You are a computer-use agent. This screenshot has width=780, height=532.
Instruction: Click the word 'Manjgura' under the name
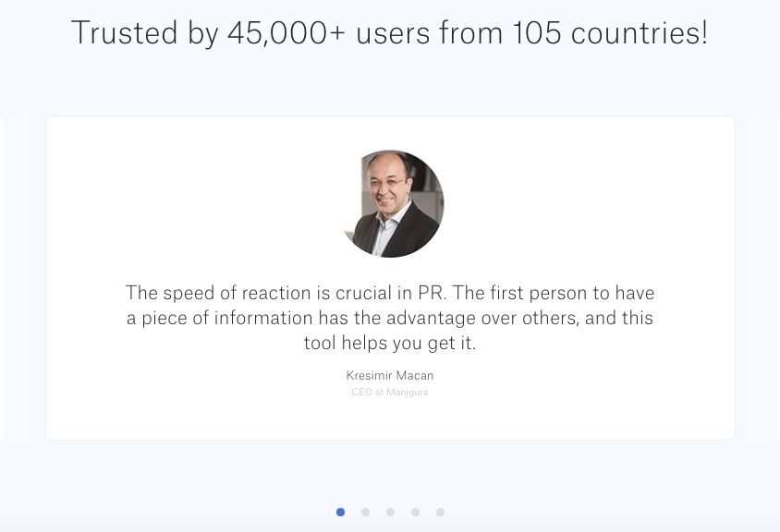click(x=407, y=393)
